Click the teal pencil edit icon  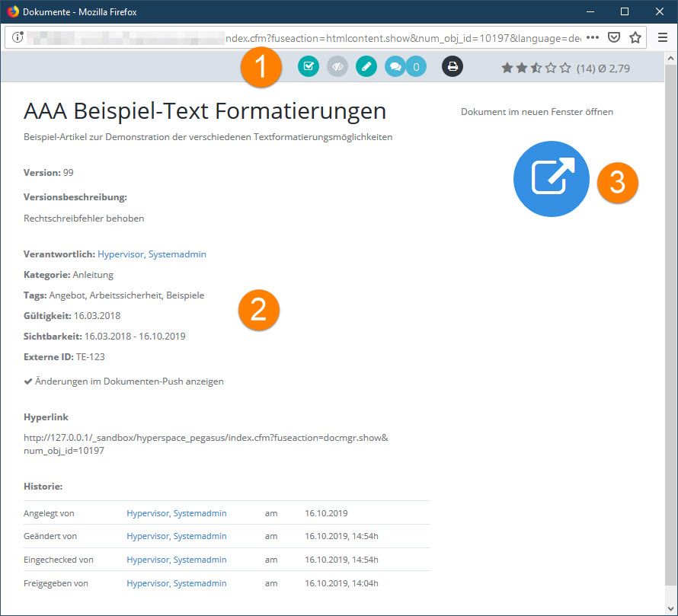pyautogui.click(x=366, y=67)
